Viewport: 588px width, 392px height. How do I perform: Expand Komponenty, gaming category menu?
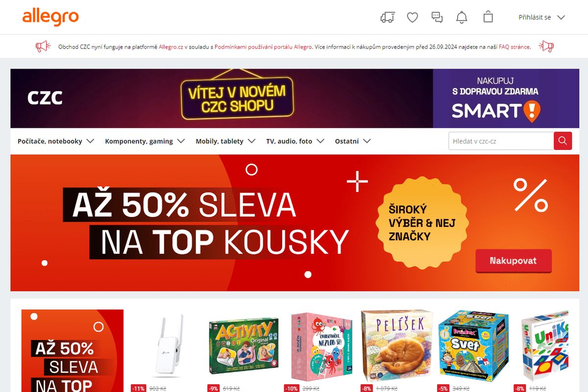[145, 141]
